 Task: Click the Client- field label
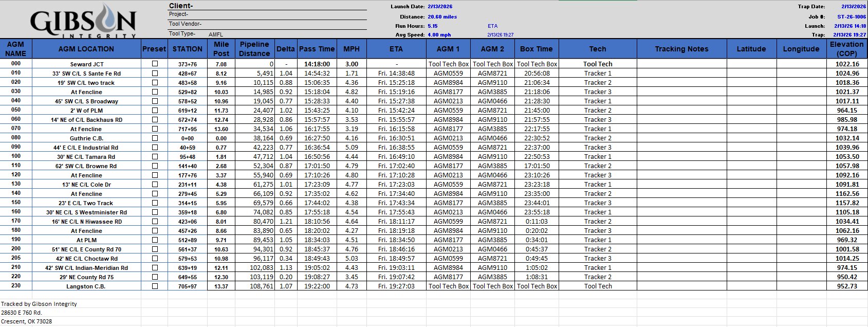(181, 6)
